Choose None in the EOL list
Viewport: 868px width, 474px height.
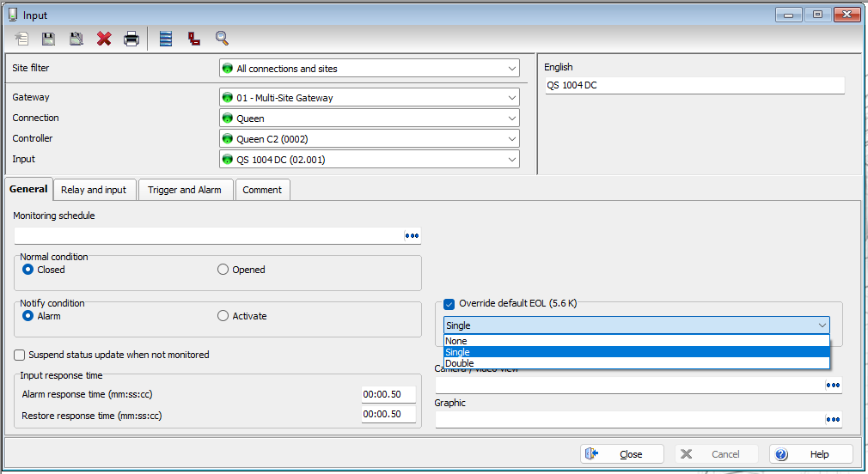pos(637,341)
